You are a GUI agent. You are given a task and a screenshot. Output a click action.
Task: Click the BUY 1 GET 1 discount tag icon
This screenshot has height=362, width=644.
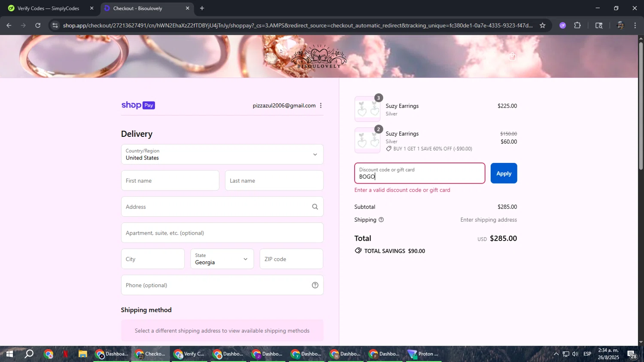[x=389, y=149]
